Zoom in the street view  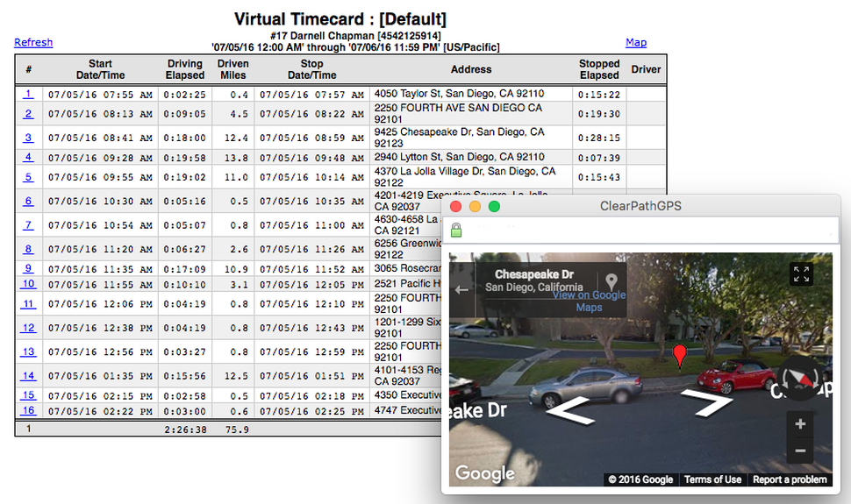click(x=800, y=424)
